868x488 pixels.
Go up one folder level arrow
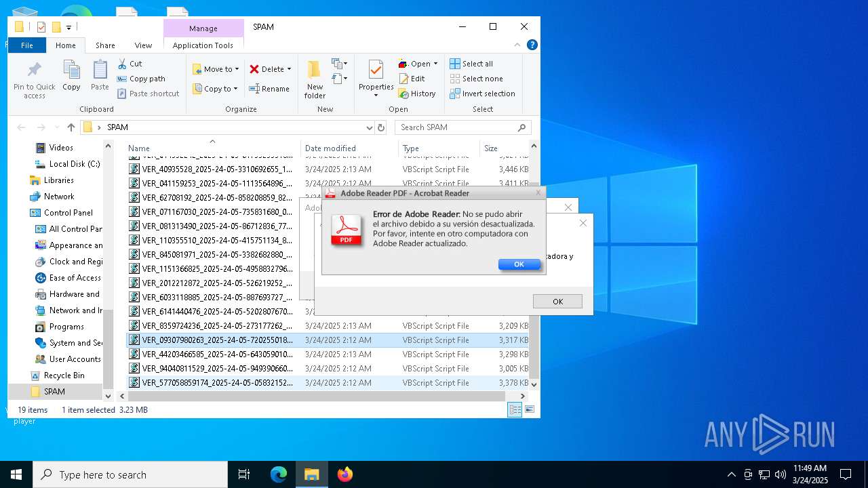[71, 127]
